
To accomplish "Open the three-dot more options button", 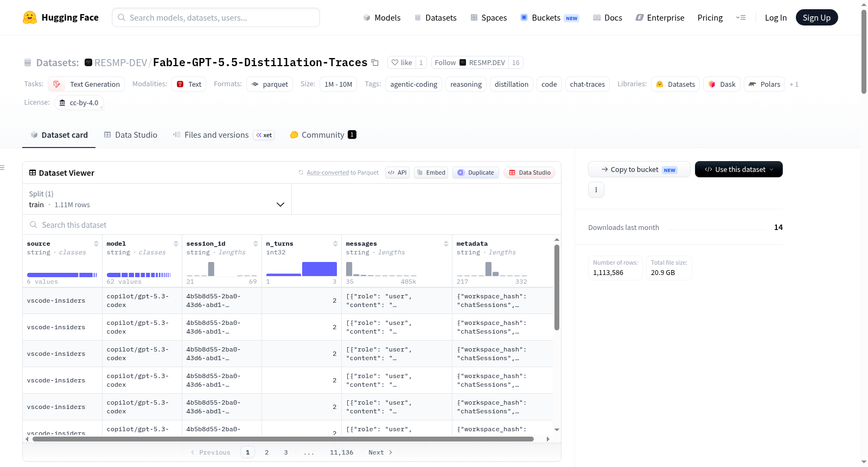I will 596,190.
